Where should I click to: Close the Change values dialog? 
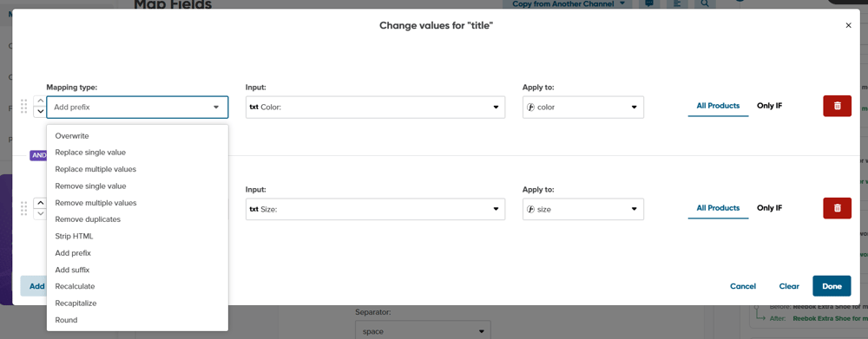tap(848, 25)
